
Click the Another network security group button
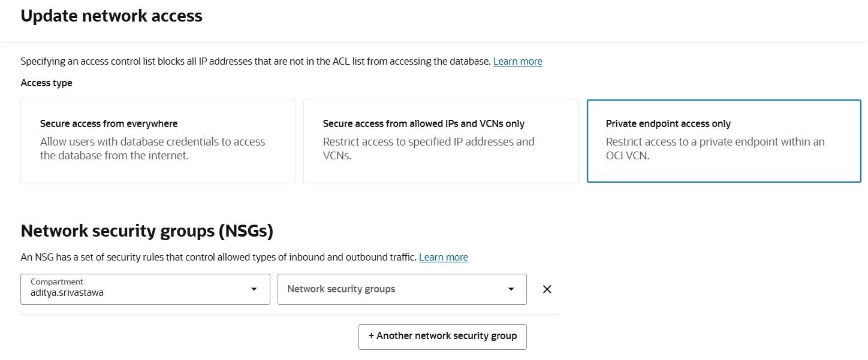pos(442,337)
